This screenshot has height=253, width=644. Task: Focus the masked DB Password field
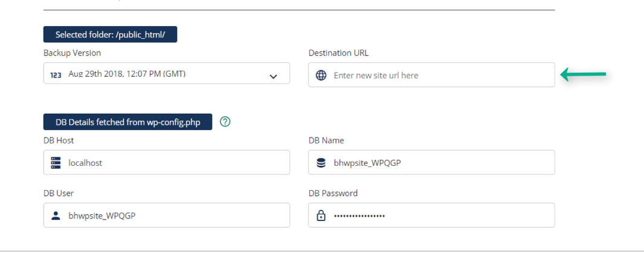point(432,215)
